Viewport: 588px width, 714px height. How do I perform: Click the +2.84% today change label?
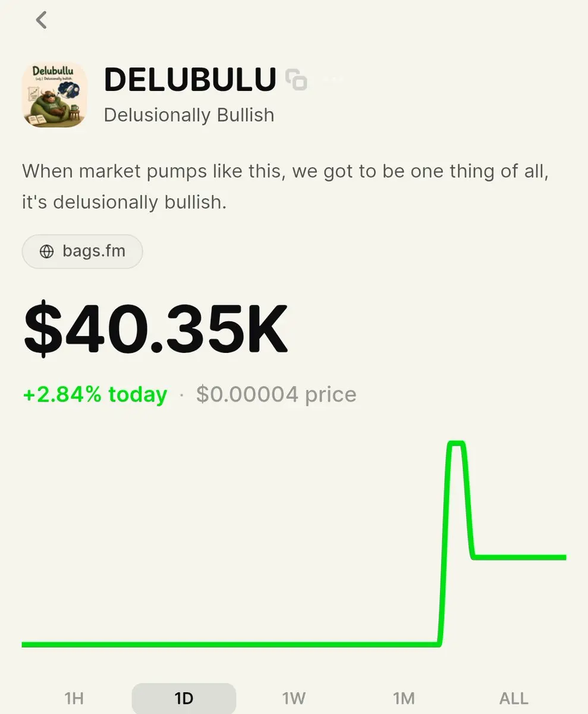[x=95, y=394]
